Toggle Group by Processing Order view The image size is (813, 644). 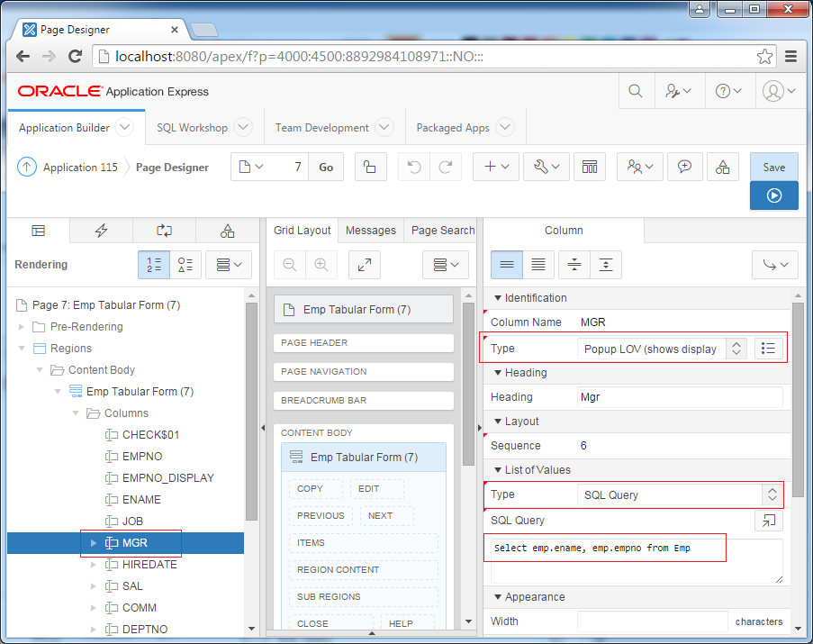[x=154, y=265]
